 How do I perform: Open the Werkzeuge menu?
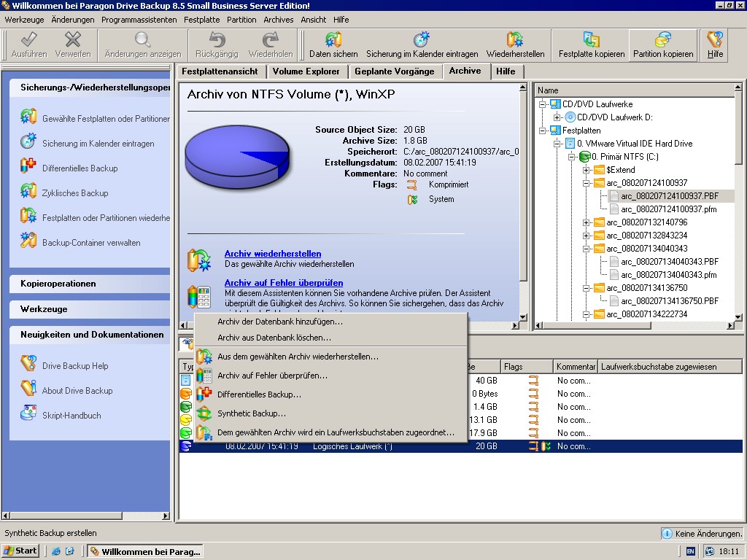(24, 20)
